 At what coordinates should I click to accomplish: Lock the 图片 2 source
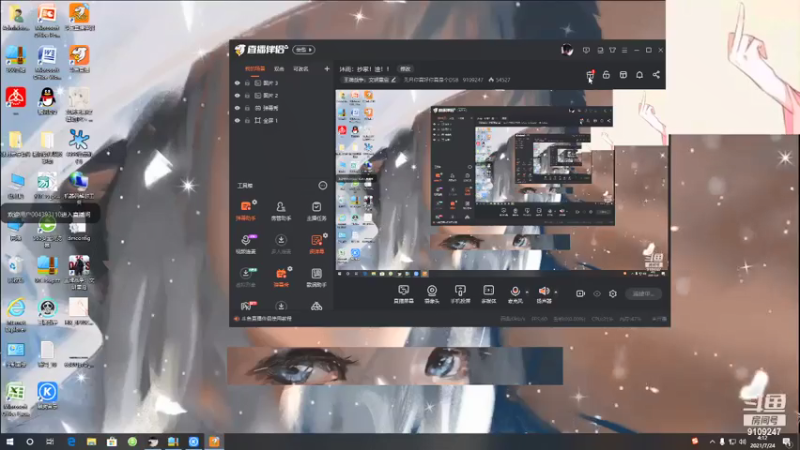[x=247, y=95]
